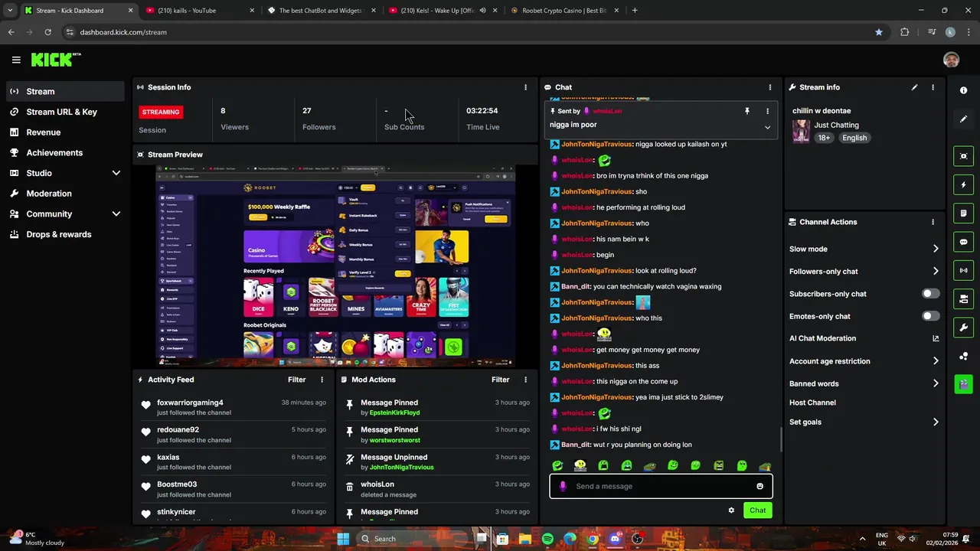Open the hamburger navigation menu

pyautogui.click(x=16, y=60)
